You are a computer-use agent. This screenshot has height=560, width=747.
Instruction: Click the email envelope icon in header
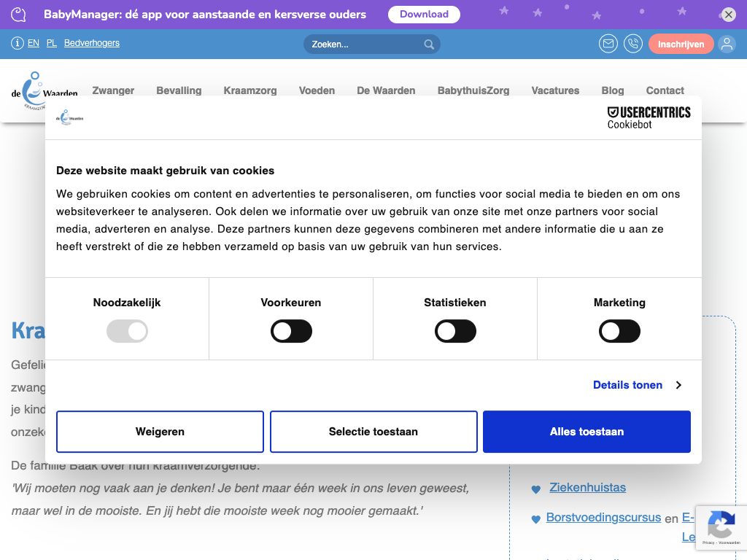click(608, 44)
